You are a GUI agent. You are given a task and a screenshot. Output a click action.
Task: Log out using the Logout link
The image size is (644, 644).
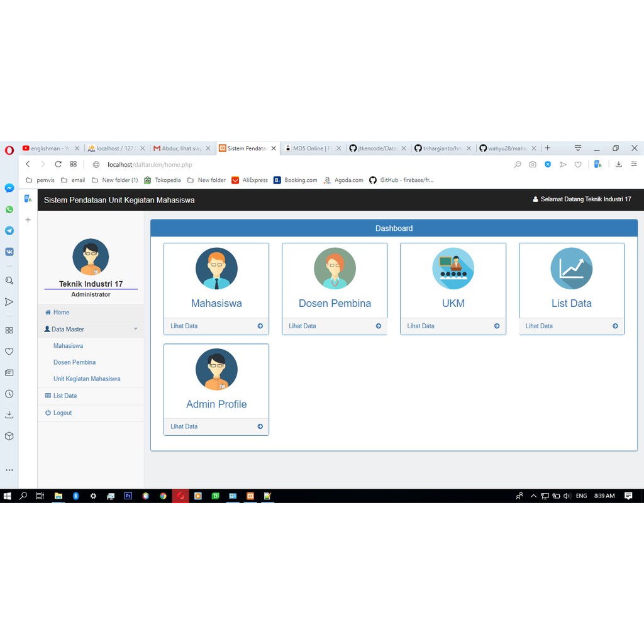tap(62, 413)
